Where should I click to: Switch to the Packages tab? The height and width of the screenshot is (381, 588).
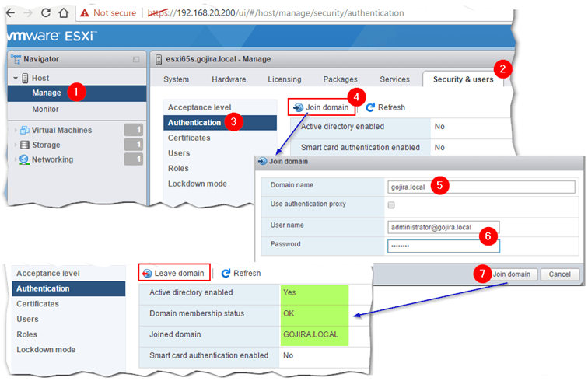(x=340, y=79)
